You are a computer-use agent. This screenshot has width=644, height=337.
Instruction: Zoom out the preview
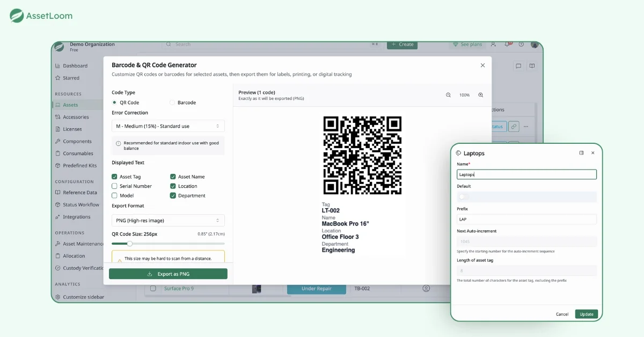(x=448, y=95)
